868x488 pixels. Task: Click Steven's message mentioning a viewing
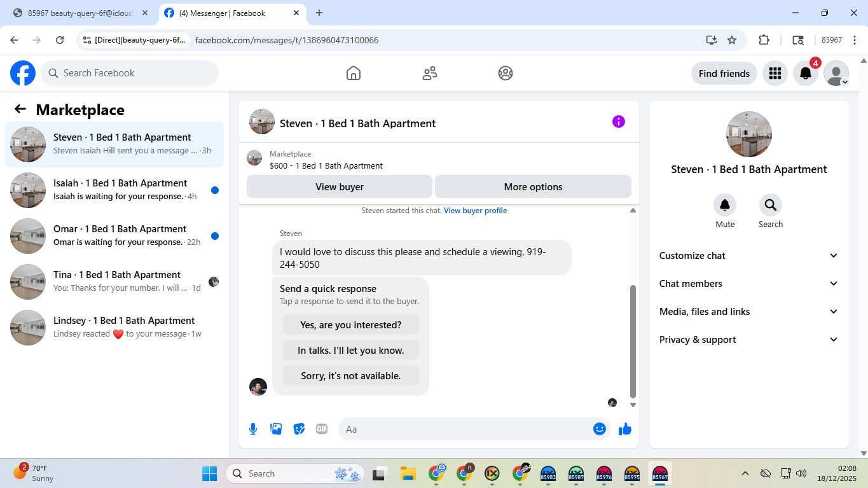(422, 258)
